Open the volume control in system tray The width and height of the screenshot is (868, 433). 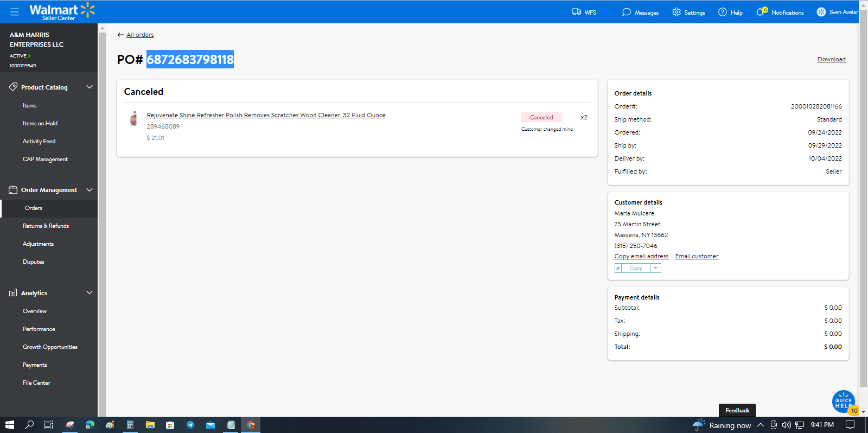point(786,425)
